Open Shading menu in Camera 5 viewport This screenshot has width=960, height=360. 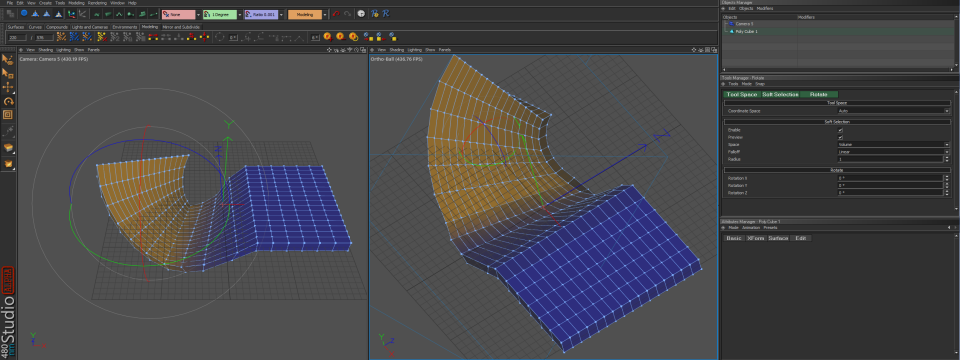[46, 49]
